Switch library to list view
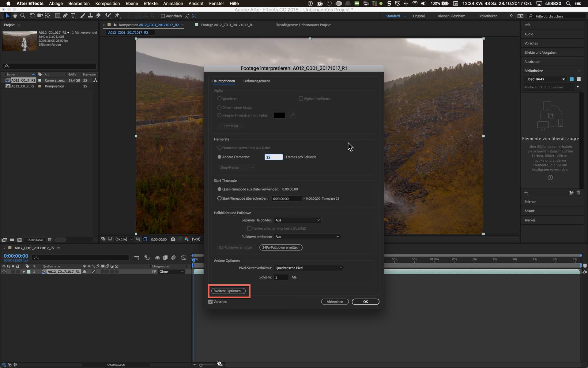This screenshot has height=368, width=588. 579,79
